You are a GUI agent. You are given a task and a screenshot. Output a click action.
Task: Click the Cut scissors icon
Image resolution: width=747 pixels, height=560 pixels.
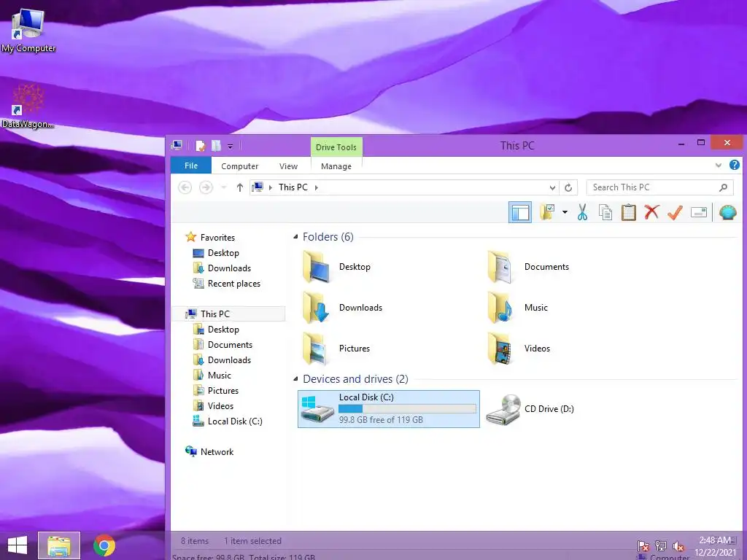point(582,212)
